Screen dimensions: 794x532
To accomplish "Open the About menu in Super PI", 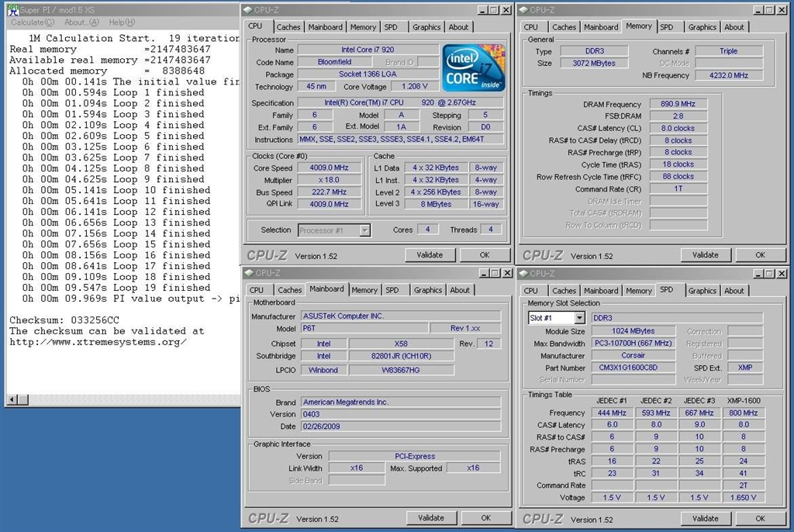I will [x=81, y=22].
